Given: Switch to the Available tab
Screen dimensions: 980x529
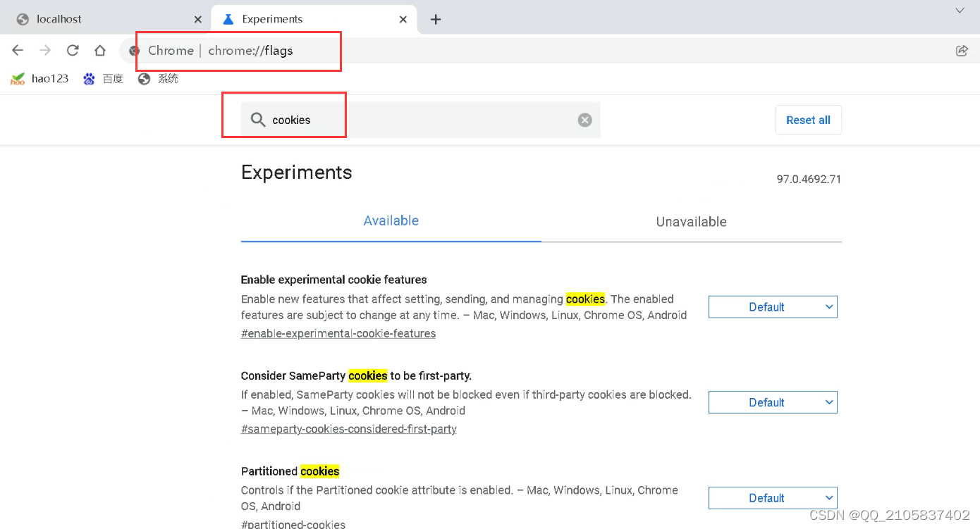Looking at the screenshot, I should [x=391, y=221].
